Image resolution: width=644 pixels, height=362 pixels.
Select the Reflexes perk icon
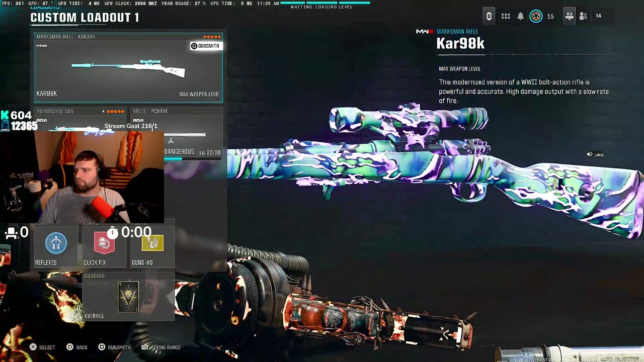point(56,243)
